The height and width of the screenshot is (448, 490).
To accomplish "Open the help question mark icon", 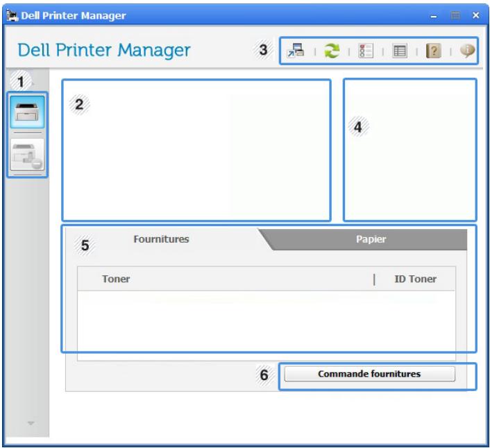I will coord(434,51).
